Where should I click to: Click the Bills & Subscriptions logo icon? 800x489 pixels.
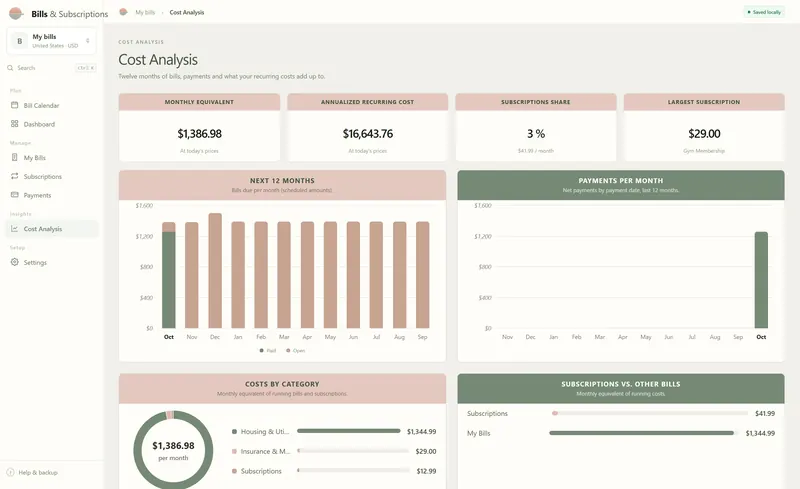(16, 13)
